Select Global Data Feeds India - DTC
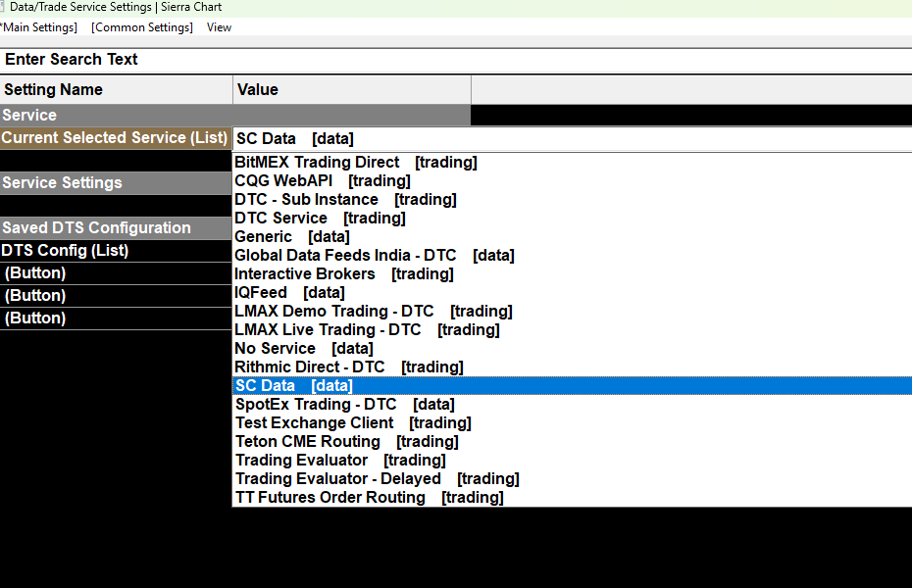912x588 pixels. click(x=573, y=255)
